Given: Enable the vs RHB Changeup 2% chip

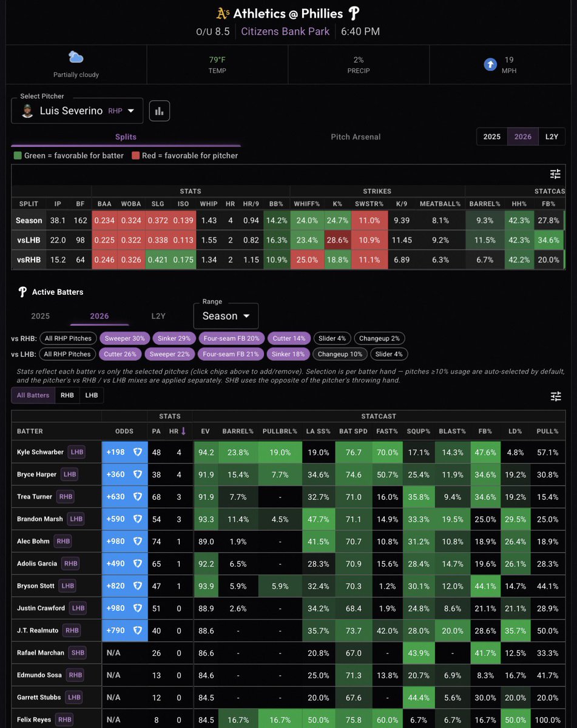Looking at the screenshot, I should 379,339.
